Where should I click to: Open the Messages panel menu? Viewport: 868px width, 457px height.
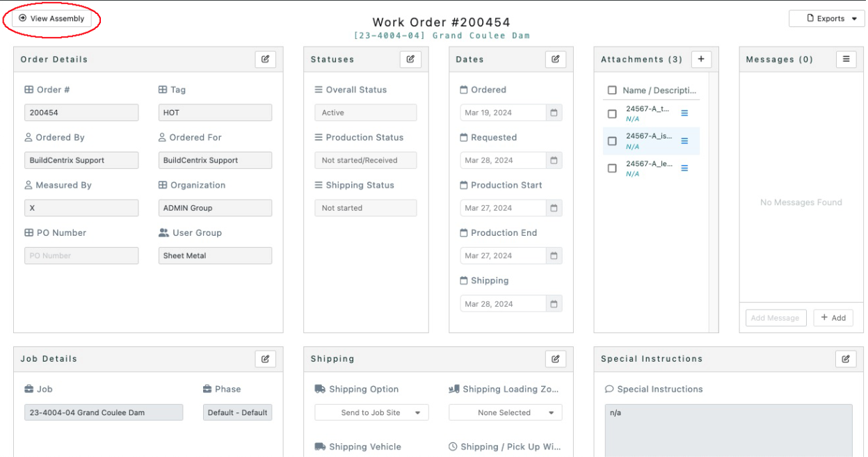[x=846, y=59]
